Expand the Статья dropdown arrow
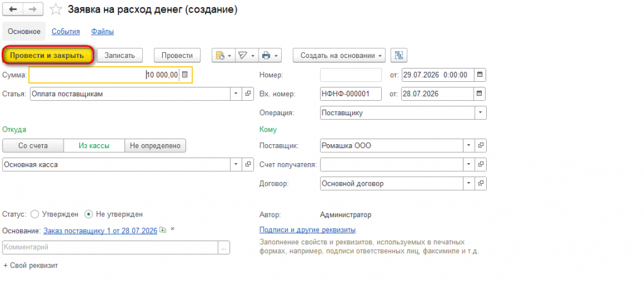This screenshot has width=644, height=284. (236, 94)
